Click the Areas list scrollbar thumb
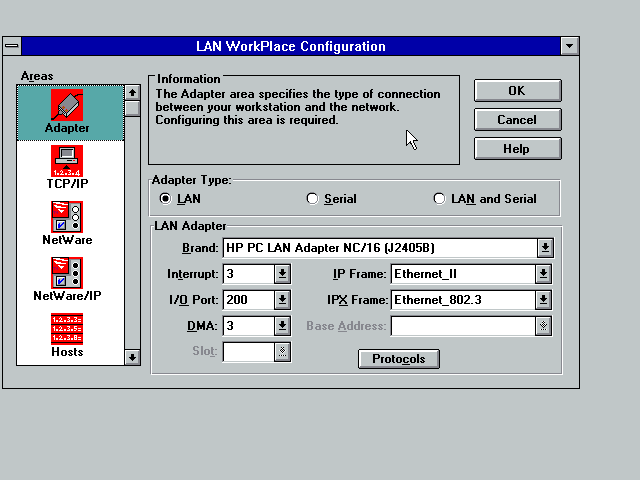Viewport: 640px width, 480px height. [x=132, y=109]
